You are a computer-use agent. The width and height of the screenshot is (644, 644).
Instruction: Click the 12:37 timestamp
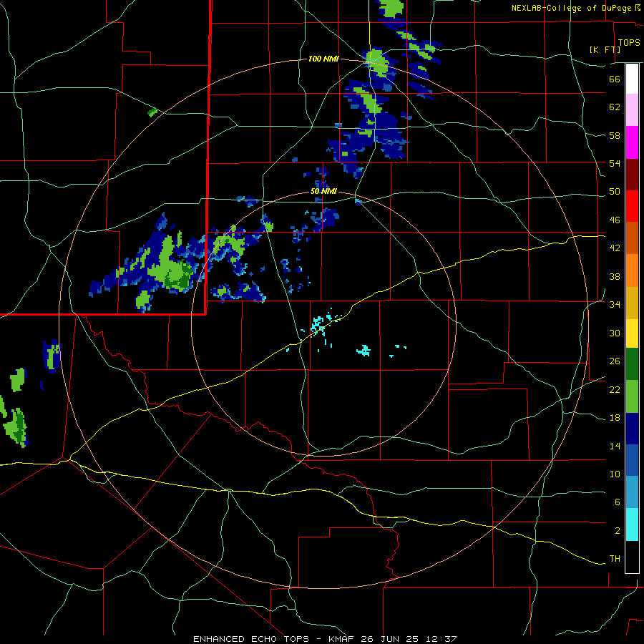(441, 639)
